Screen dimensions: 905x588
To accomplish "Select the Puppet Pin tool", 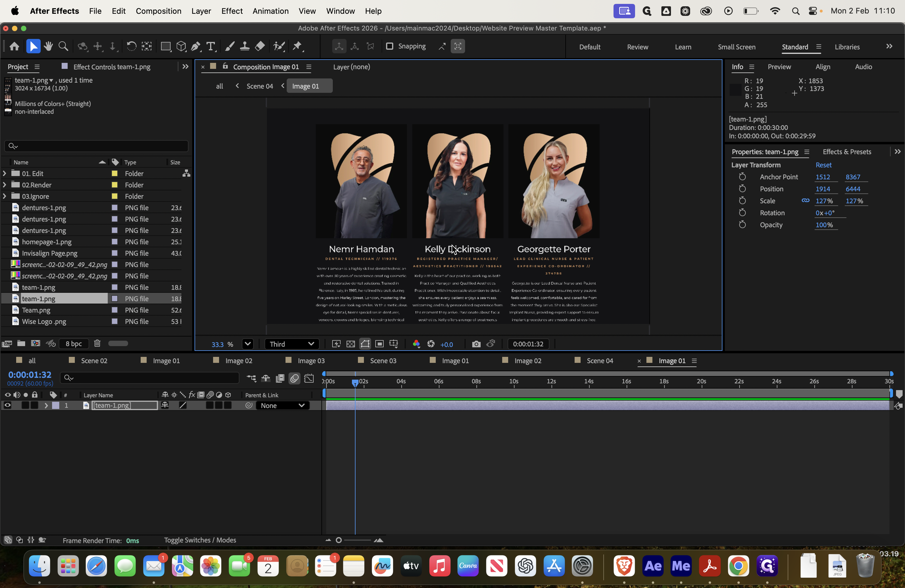I will [x=297, y=46].
